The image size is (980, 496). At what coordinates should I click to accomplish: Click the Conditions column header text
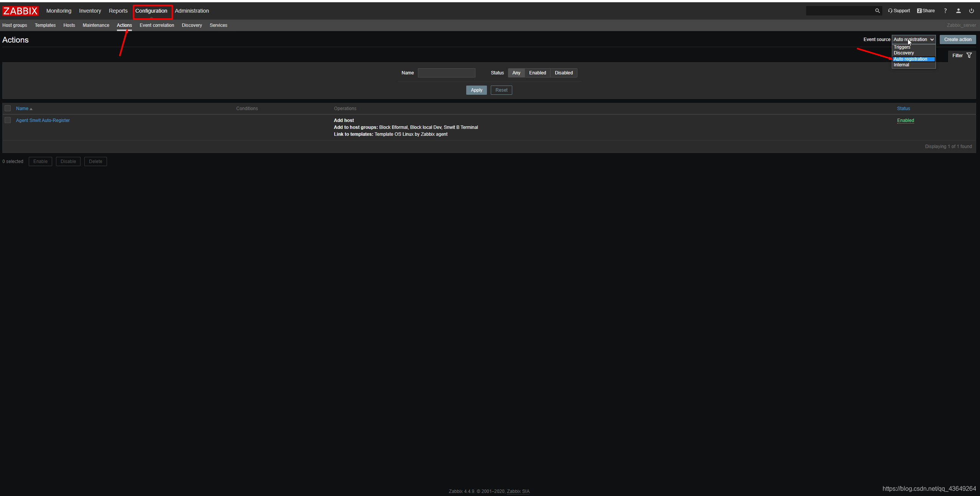point(247,109)
